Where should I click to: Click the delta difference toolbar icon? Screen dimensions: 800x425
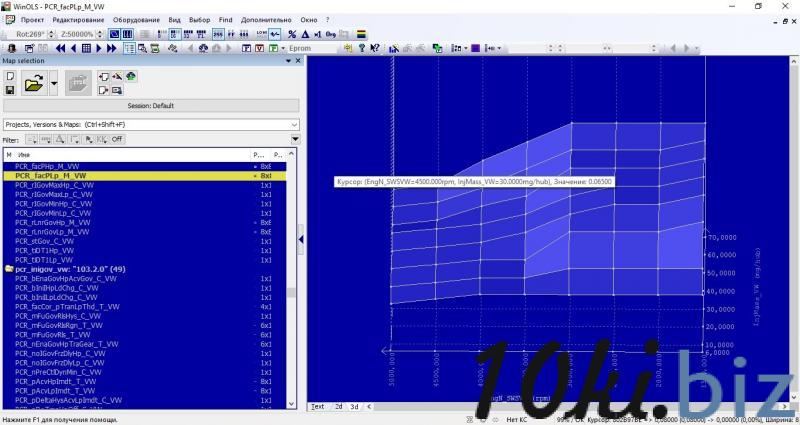(x=305, y=34)
